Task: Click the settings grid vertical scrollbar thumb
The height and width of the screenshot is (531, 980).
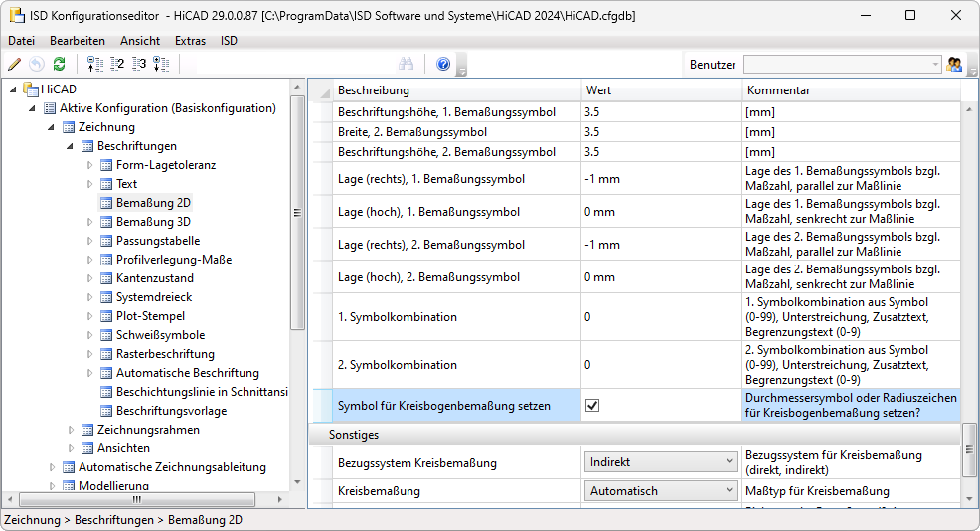Action: point(969,449)
